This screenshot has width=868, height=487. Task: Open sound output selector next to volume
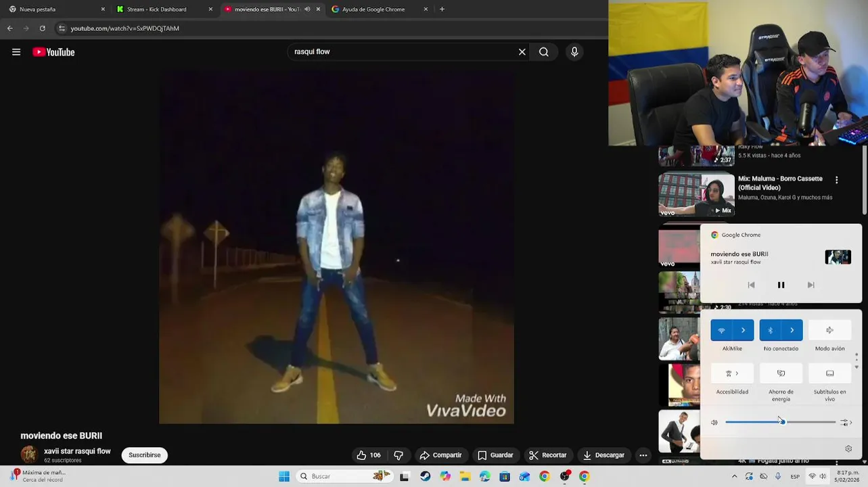(846, 422)
